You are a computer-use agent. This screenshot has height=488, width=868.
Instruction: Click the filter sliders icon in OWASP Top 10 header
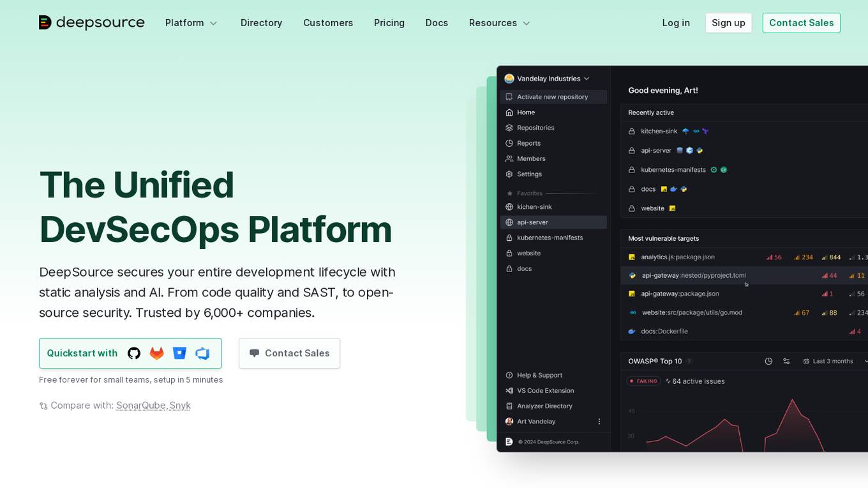(786, 361)
